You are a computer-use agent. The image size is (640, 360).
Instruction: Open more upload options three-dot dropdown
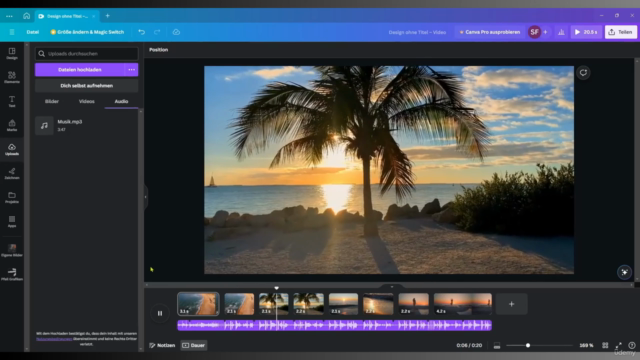click(131, 70)
